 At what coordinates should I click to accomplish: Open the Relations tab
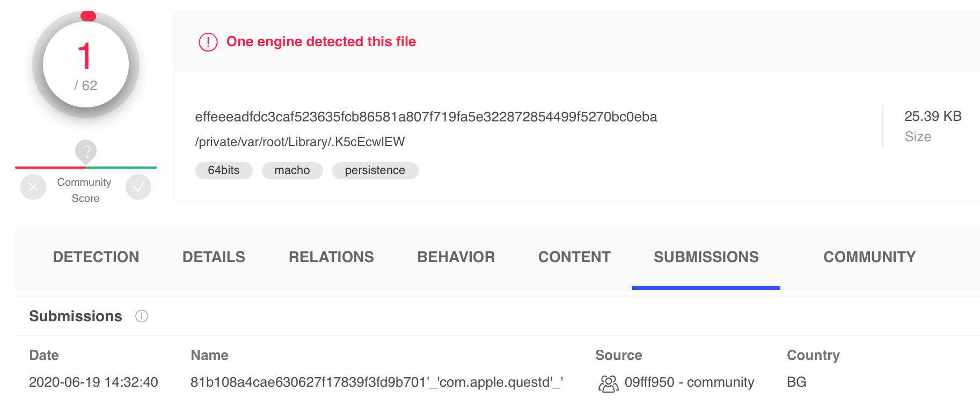[x=331, y=257]
